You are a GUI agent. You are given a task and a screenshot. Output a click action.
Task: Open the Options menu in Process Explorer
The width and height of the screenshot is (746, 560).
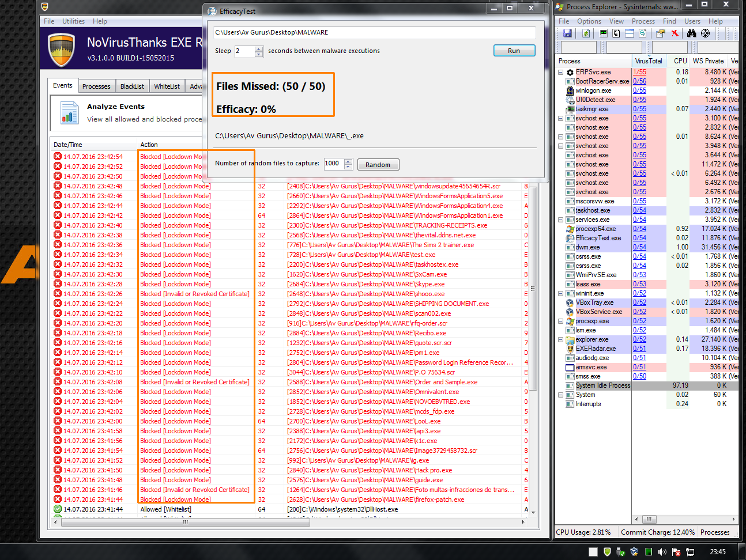pos(589,21)
